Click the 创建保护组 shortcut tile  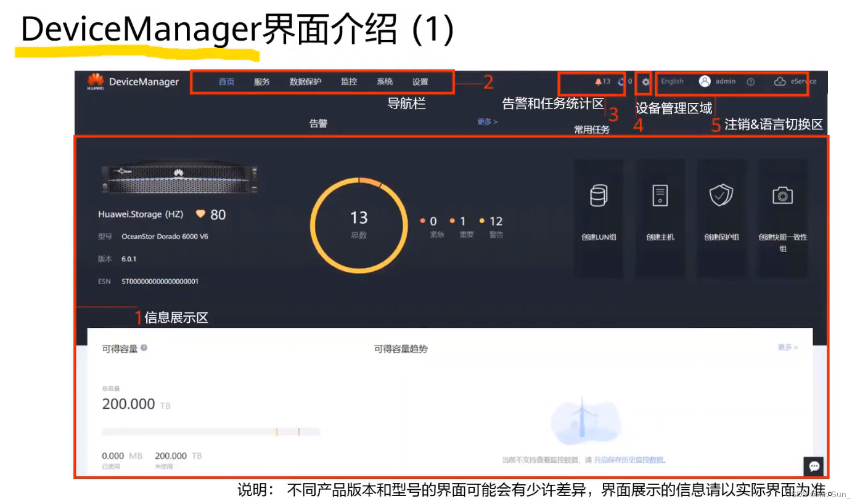(x=721, y=218)
